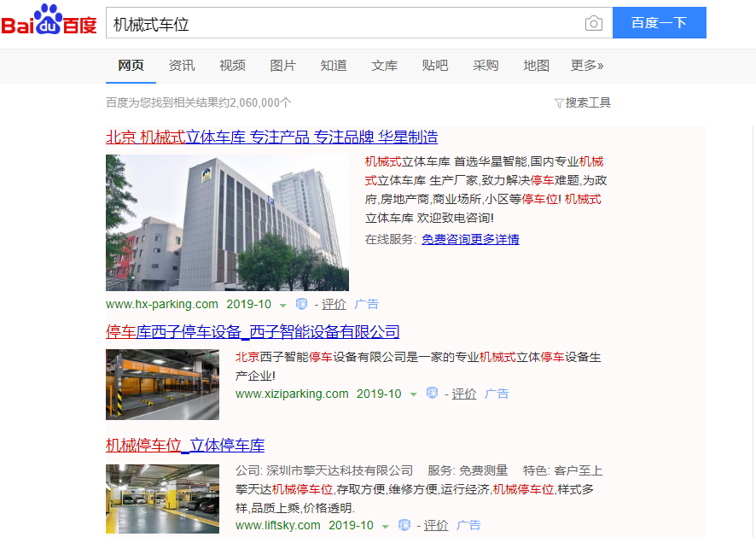The width and height of the screenshot is (756, 537).
Task: Open camera image search icon
Action: click(x=594, y=23)
